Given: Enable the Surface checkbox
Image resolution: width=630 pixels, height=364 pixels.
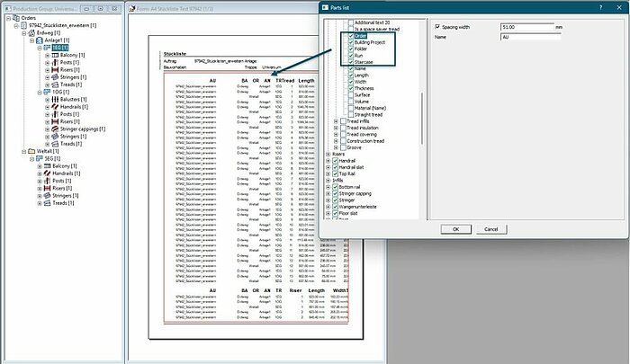Looking at the screenshot, I should [351, 95].
